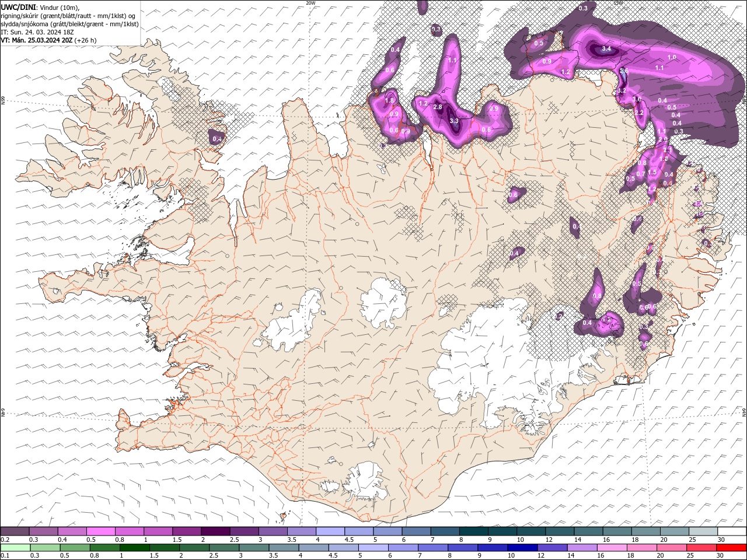747x560 pixels.
Task: Click the '(+26 h)' forecast offset text
Action: click(85, 40)
